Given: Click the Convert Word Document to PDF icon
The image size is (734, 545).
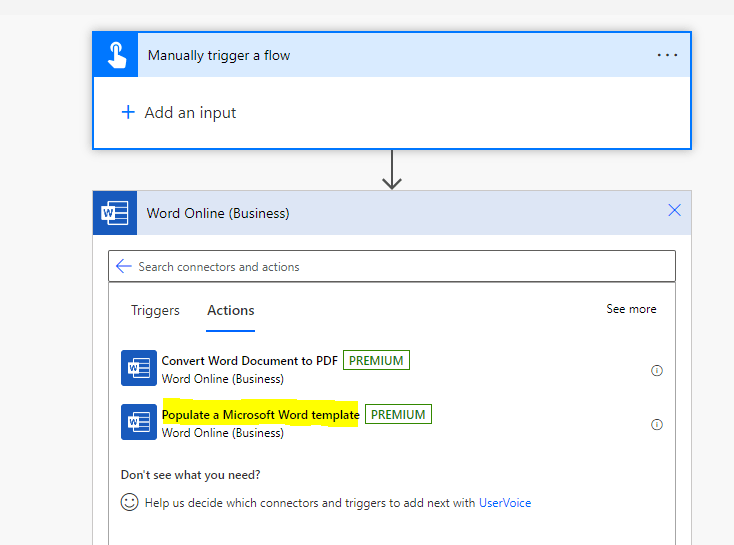Looking at the screenshot, I should coord(138,368).
